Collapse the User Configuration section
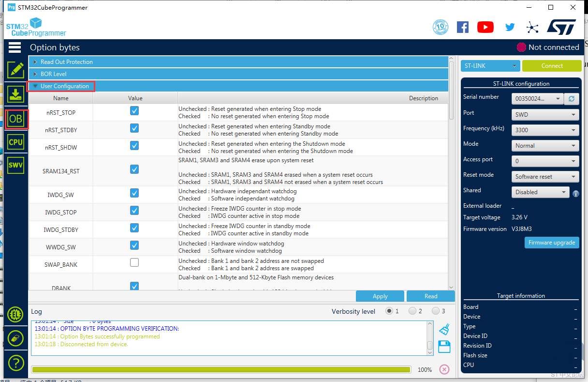The image size is (588, 382). 238,86
